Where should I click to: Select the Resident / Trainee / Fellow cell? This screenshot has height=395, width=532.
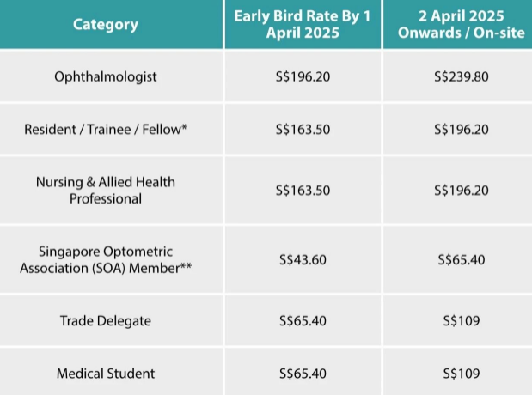tap(106, 129)
